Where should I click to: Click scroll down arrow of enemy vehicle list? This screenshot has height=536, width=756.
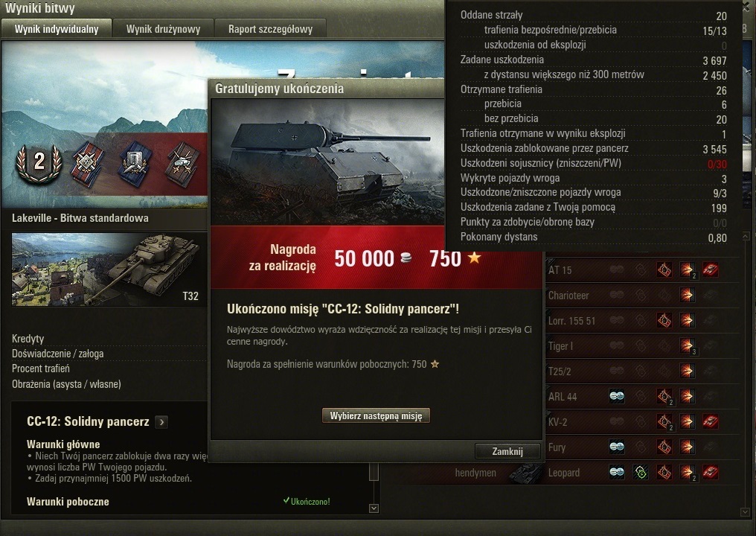[746, 511]
